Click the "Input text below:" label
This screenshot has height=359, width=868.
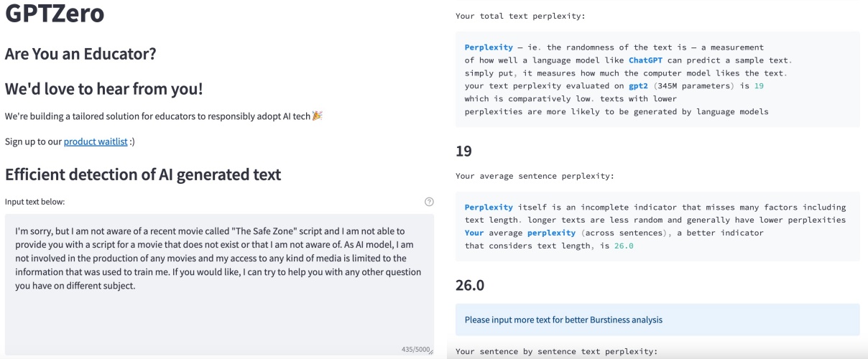point(34,202)
